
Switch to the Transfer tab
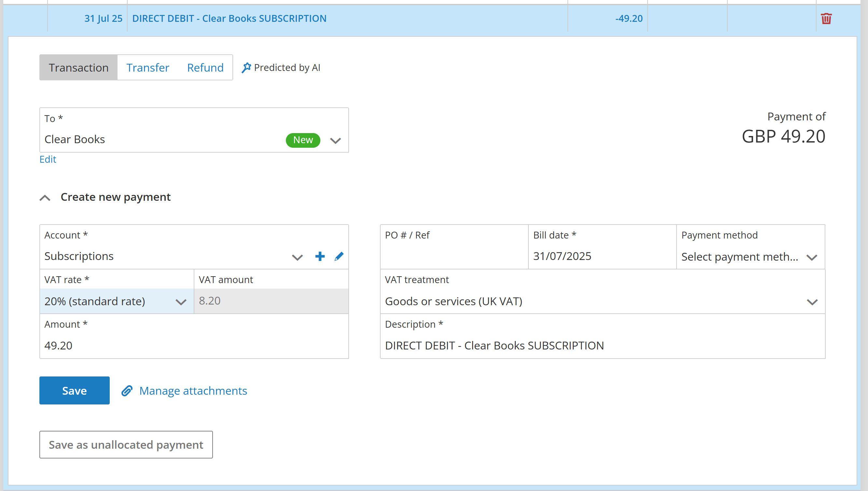click(x=147, y=68)
